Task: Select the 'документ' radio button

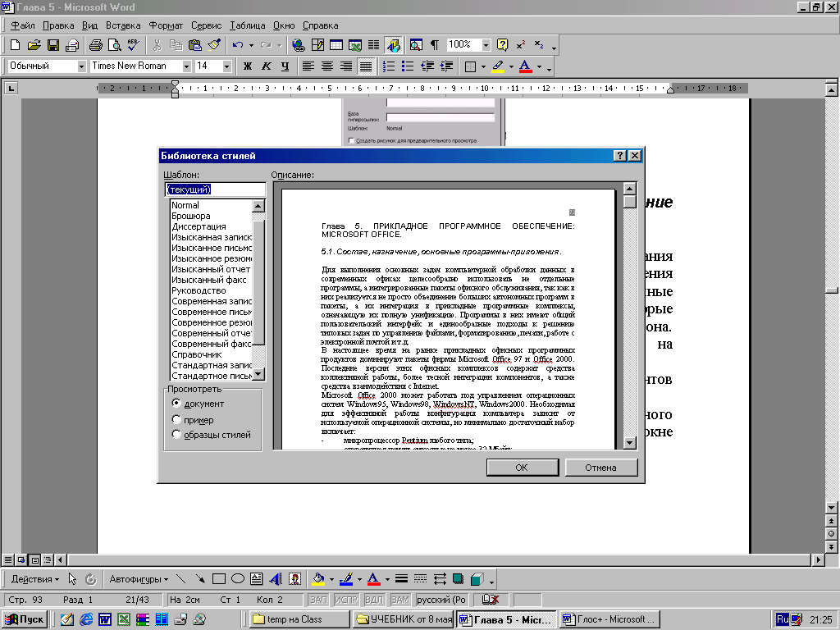Action: [176, 403]
